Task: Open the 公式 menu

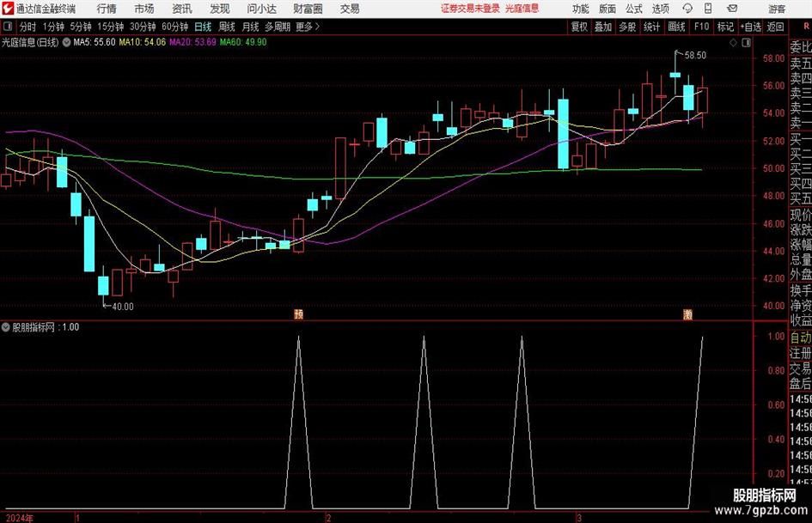Action: pos(634,9)
